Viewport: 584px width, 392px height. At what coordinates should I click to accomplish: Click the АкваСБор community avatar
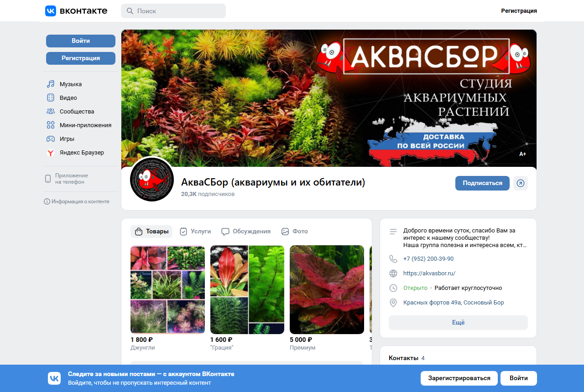click(152, 180)
